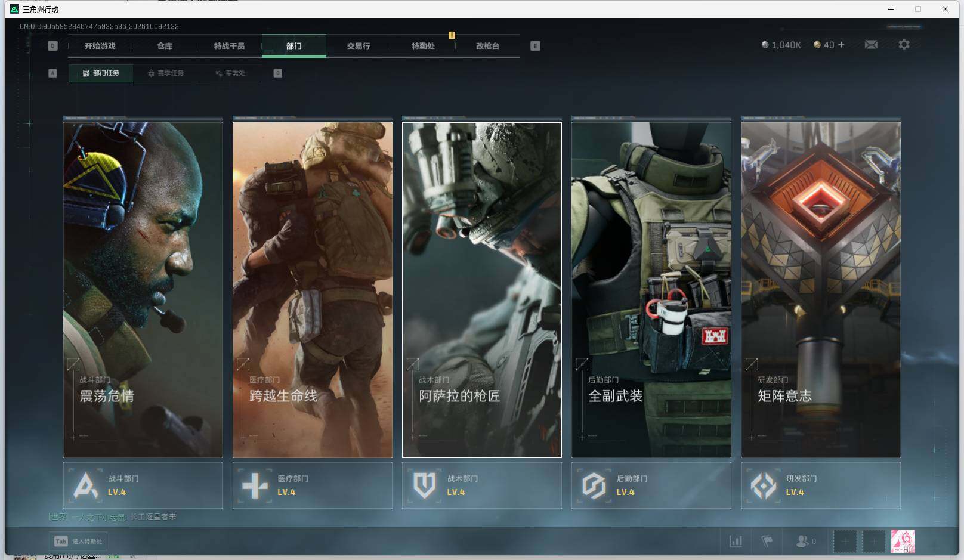Viewport: 964px width, 560px height.
Task: Click the Tab 进入特勤处 button
Action: pyautogui.click(x=78, y=542)
